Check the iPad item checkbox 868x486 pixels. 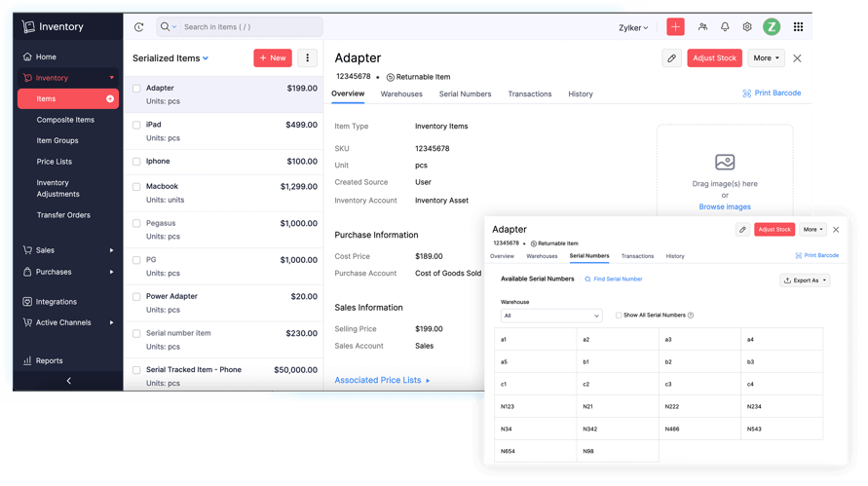[x=136, y=125]
